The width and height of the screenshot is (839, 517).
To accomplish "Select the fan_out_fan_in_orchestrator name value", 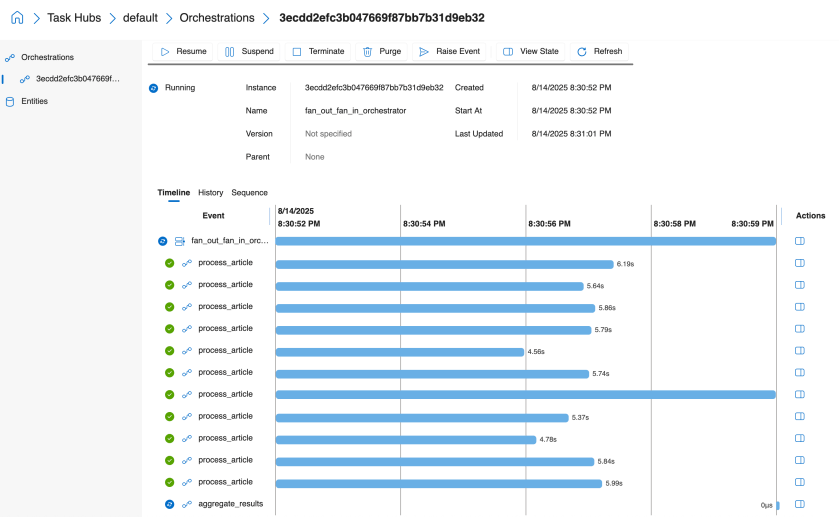I will click(x=355, y=111).
